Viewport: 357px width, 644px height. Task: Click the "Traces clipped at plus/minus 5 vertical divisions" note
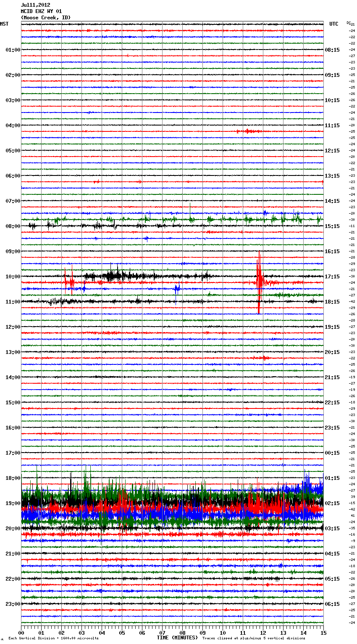tap(254, 638)
